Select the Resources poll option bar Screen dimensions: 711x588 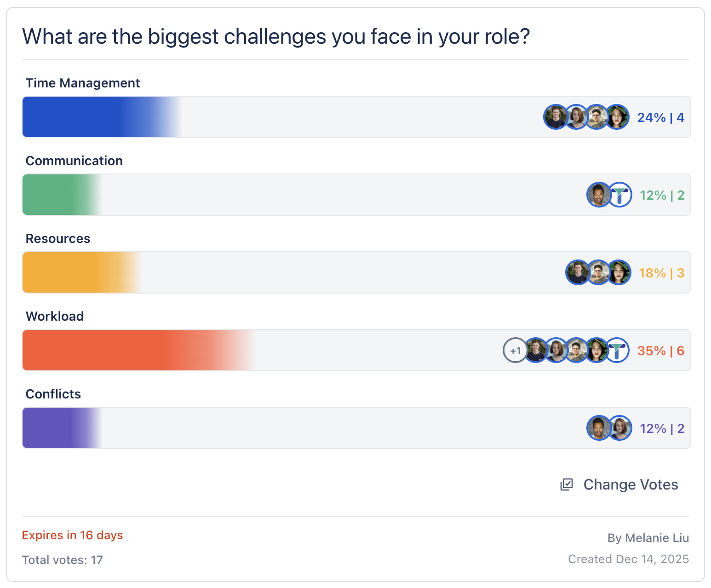(x=322, y=273)
